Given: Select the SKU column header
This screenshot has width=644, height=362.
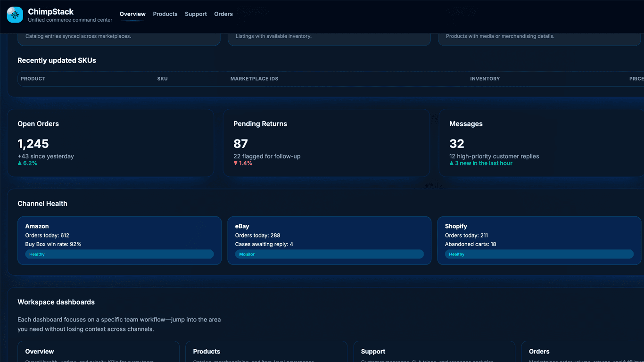Looking at the screenshot, I should pos(163,79).
